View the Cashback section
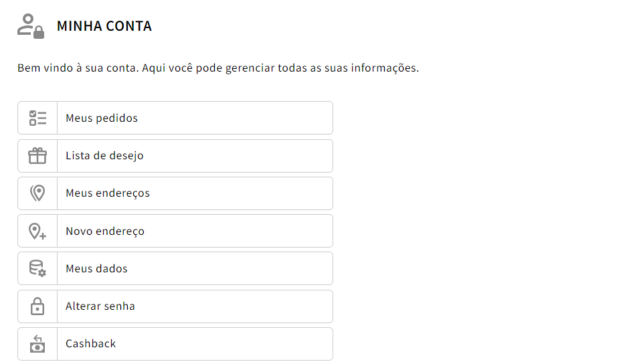Image resolution: width=623 pixels, height=364 pixels. point(175,344)
